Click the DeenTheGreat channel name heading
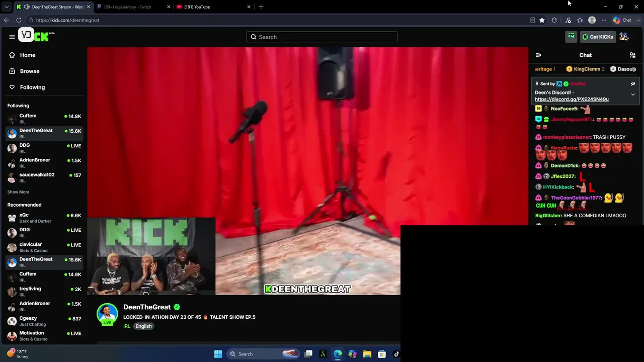 (x=147, y=307)
